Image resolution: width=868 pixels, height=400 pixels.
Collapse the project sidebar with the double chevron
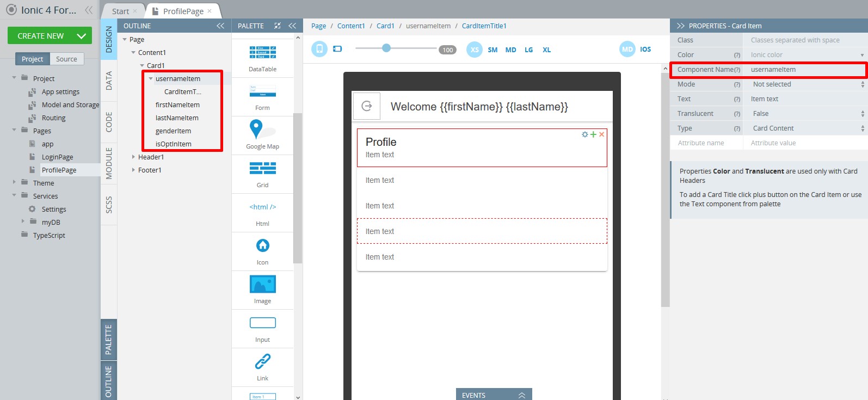coord(89,10)
